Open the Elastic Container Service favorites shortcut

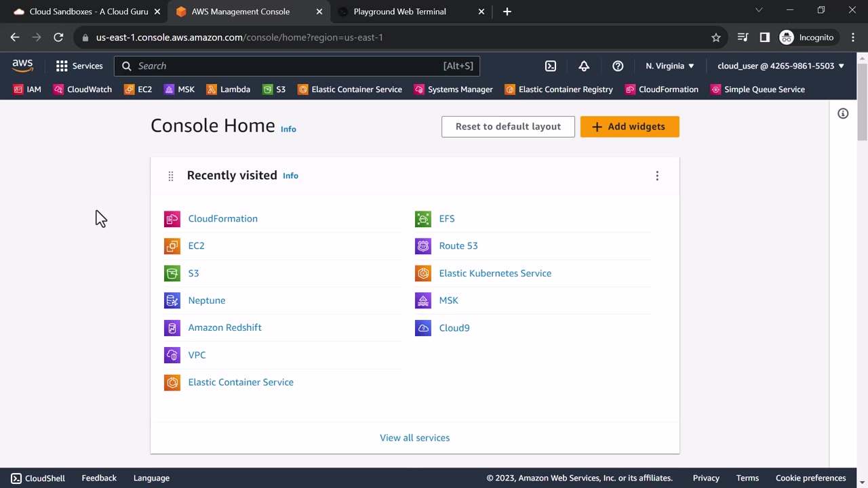click(350, 89)
